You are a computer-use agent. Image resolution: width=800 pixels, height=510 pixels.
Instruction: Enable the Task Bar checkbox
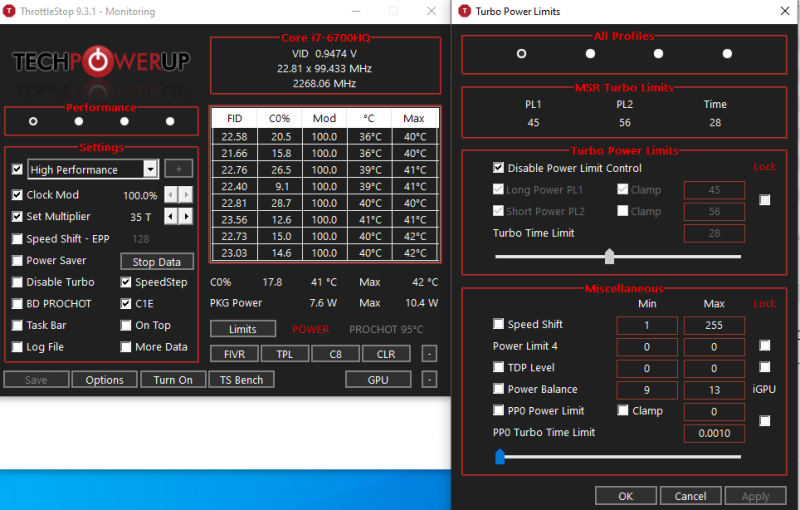[x=17, y=325]
